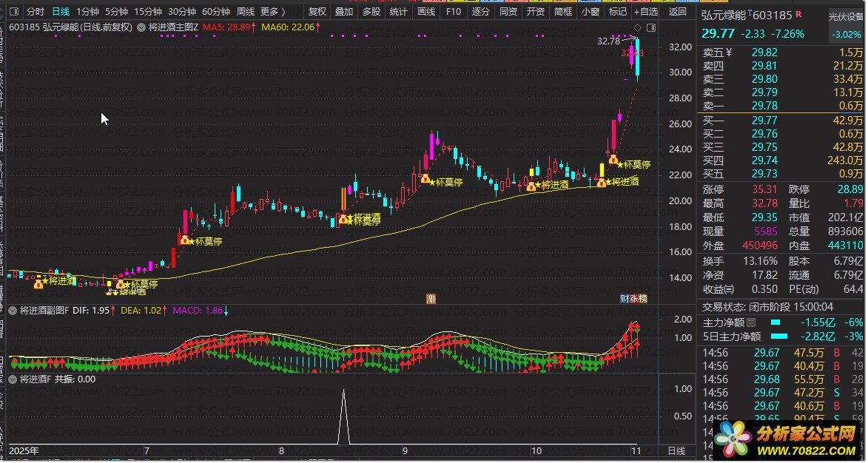Click the 2025年 label on time axis
The image size is (868, 463).
(24, 451)
